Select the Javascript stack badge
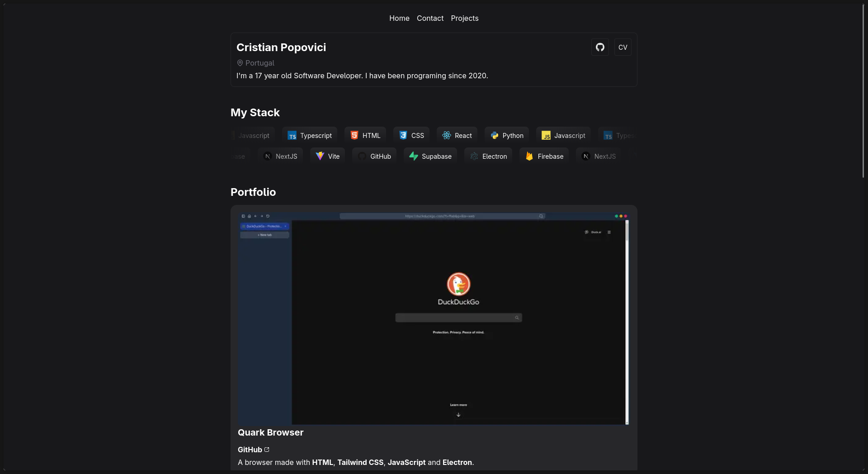The width and height of the screenshot is (868, 474). tap(563, 135)
